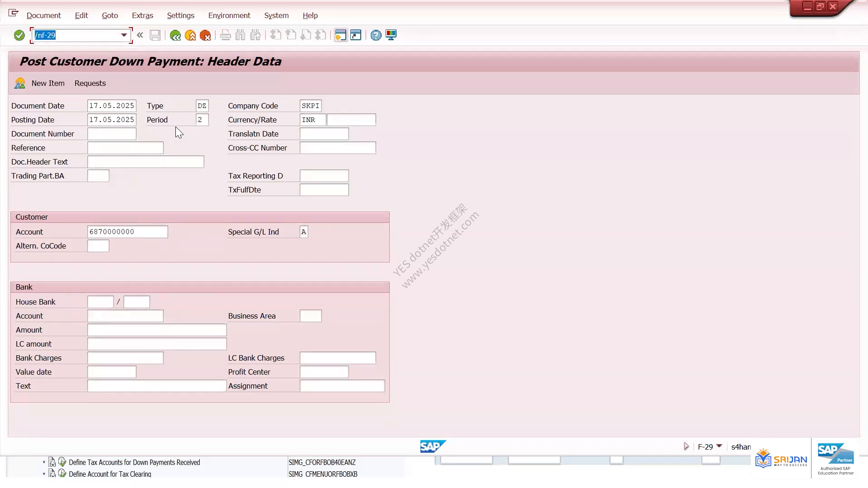Click the Type field containing DZ
The image size is (868, 488).
click(202, 106)
